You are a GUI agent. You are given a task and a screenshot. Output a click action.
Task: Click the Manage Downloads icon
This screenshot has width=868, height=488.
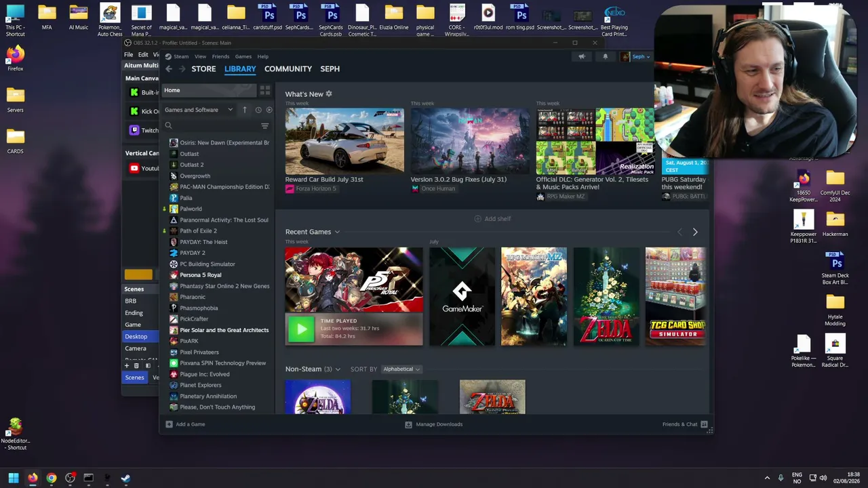pos(408,424)
